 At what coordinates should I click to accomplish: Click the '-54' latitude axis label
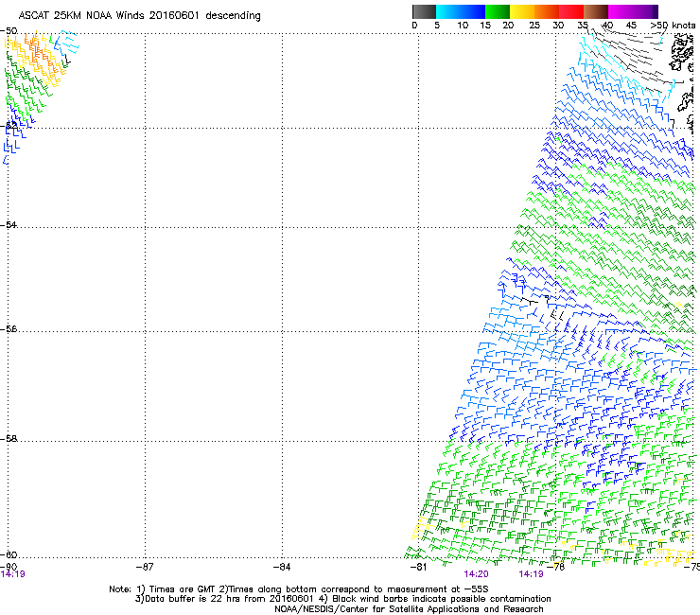pyautogui.click(x=9, y=224)
